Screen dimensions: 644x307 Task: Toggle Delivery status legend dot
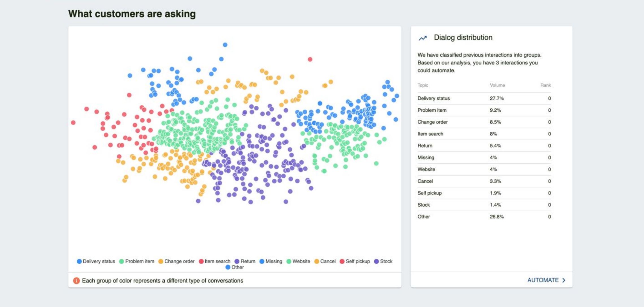click(x=79, y=261)
